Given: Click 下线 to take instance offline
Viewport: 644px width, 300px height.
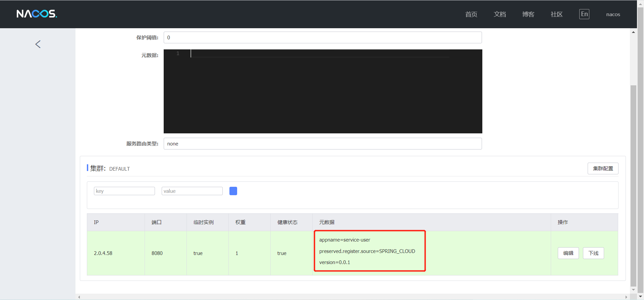Looking at the screenshot, I should click(x=593, y=253).
